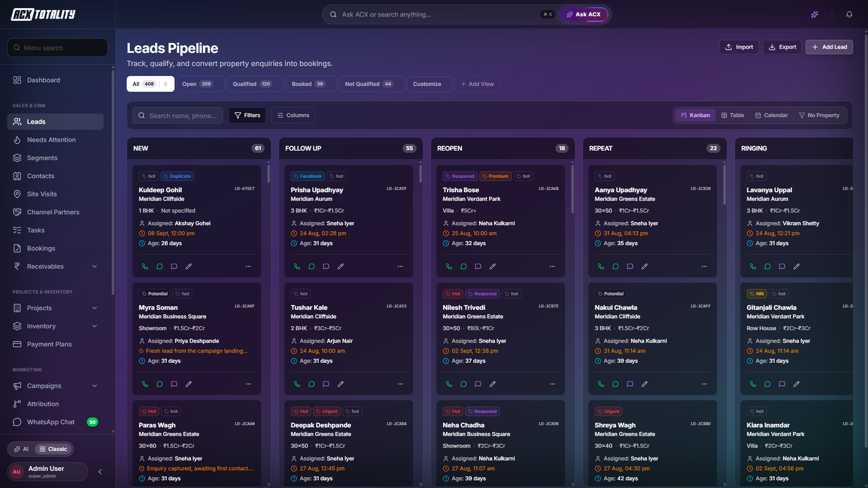Edit Tushar Kale lead with pencil icon
This screenshot has width=868, height=488.
[341, 384]
